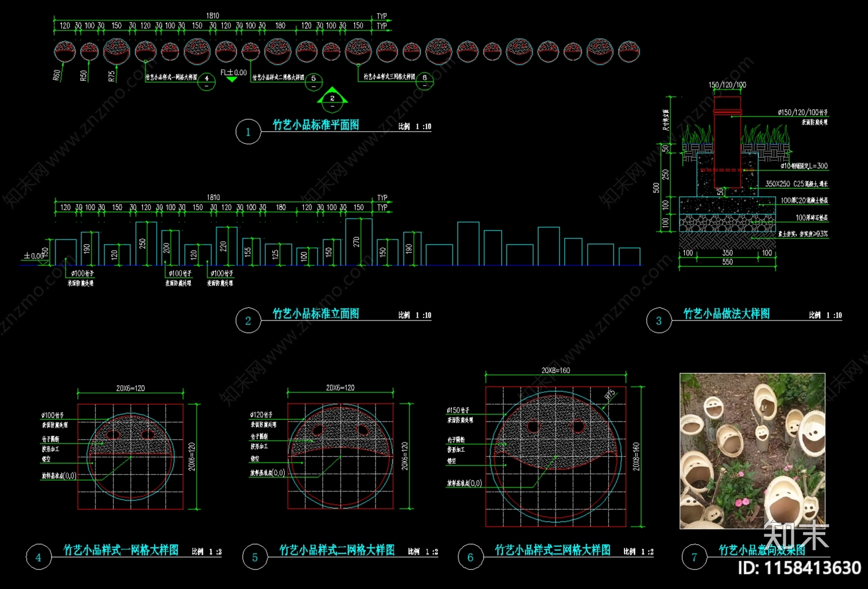Select the title 竹艺小品样式一网格大样图
The width and height of the screenshot is (868, 589).
(121, 550)
